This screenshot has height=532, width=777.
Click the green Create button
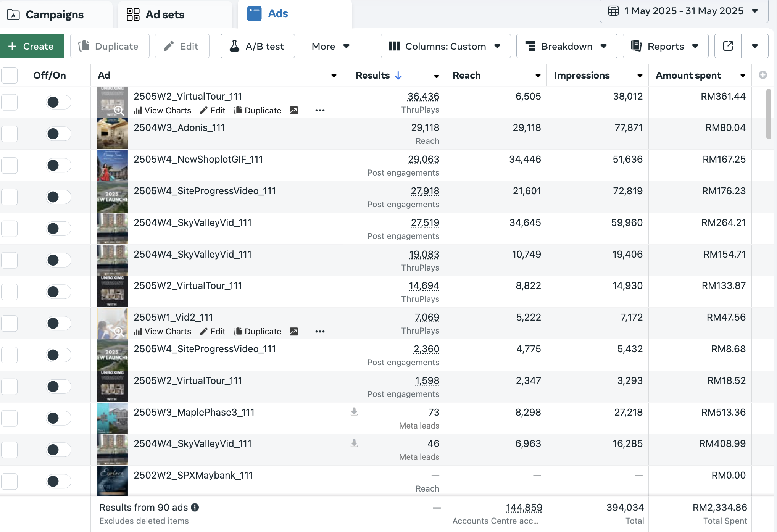click(32, 46)
